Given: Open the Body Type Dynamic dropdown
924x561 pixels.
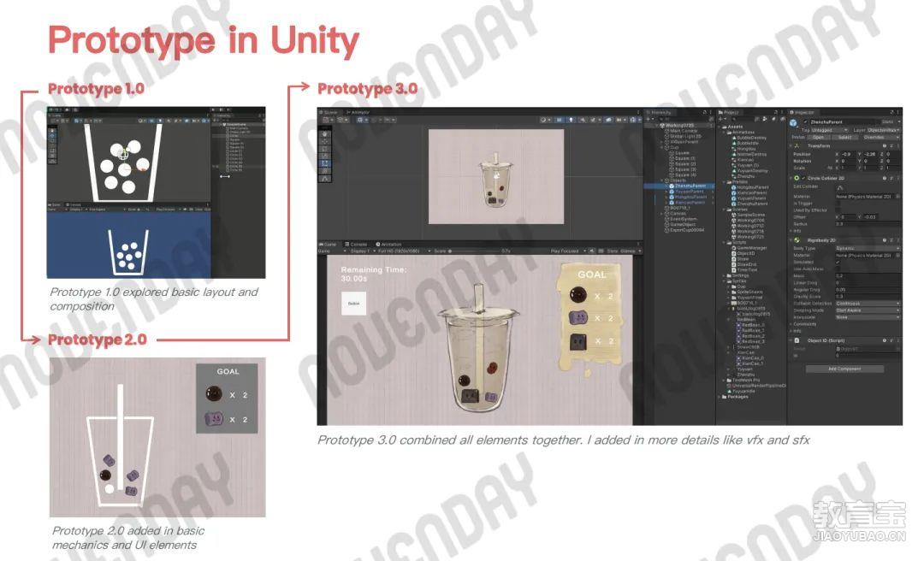Looking at the screenshot, I should click(868, 249).
